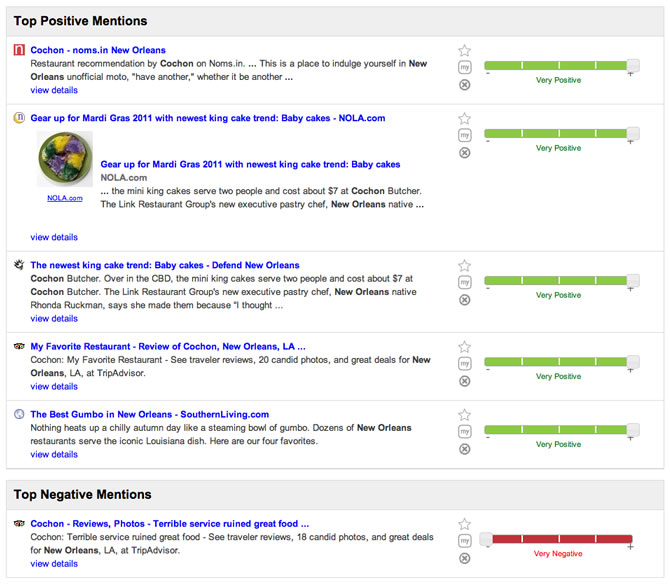View details of Defend New Orleans mention
Image resolution: width=670 pixels, height=584 pixels.
[54, 318]
